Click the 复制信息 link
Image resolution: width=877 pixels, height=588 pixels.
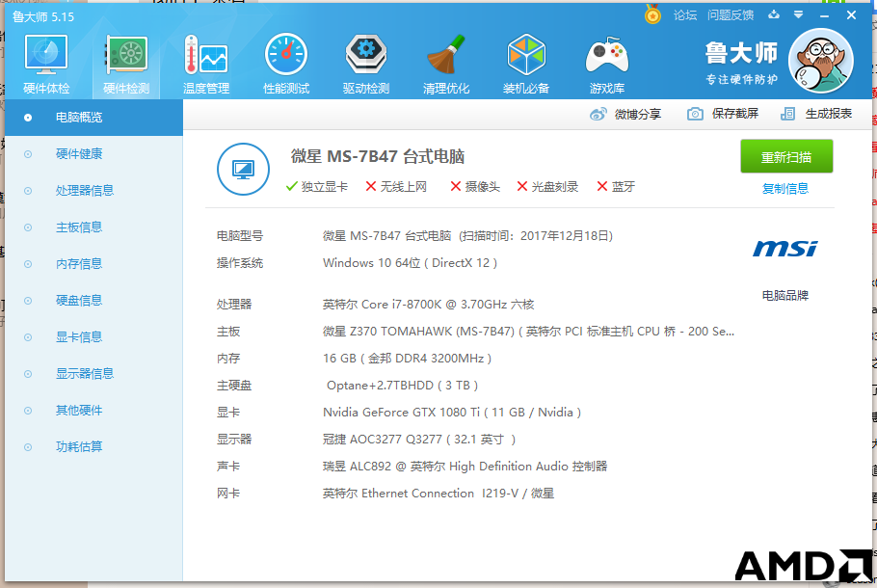tap(785, 189)
